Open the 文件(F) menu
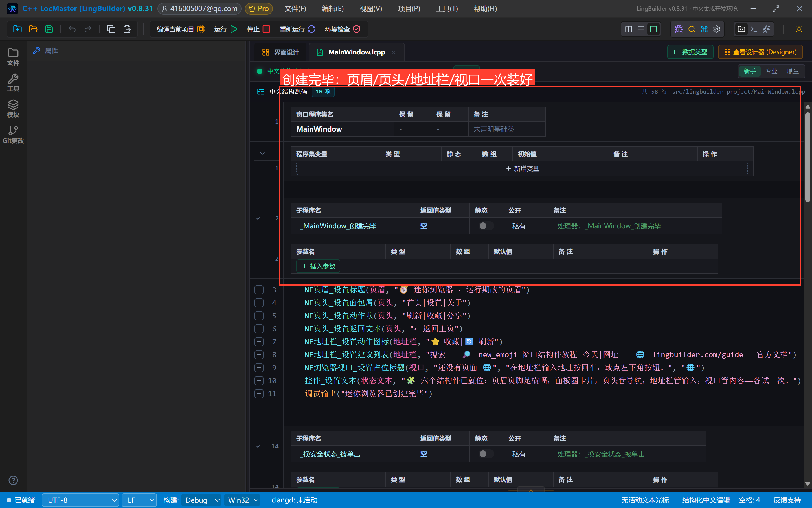812x508 pixels. point(295,9)
